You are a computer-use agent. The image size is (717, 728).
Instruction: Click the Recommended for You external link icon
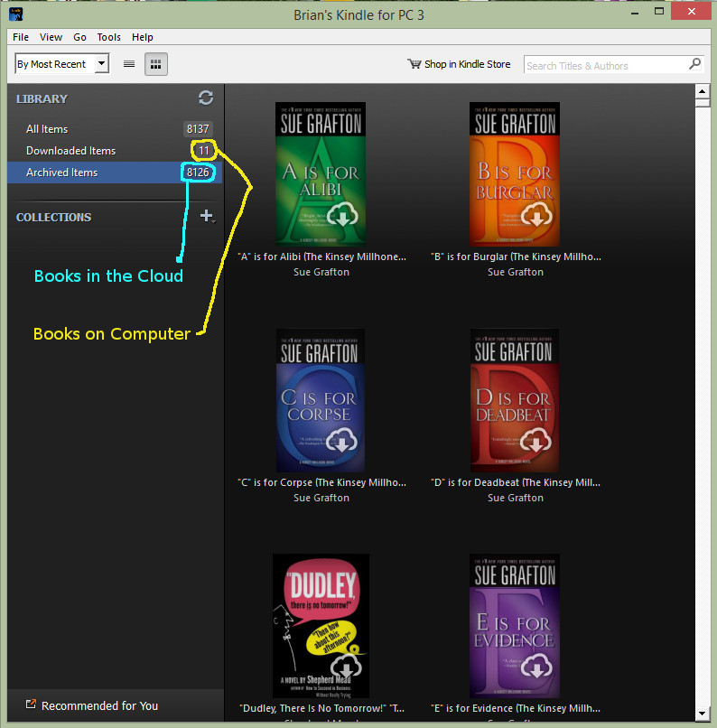pos(31,705)
